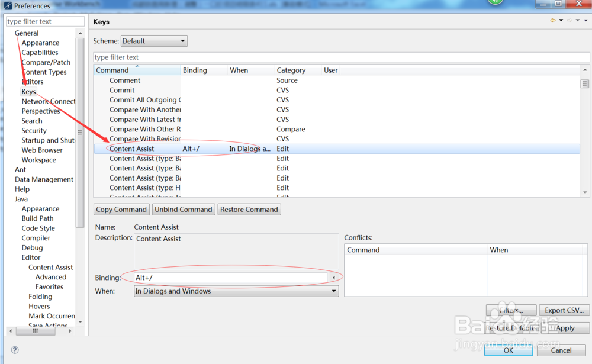592x364 pixels.
Task: Select Data Management tree item
Action: point(44,179)
